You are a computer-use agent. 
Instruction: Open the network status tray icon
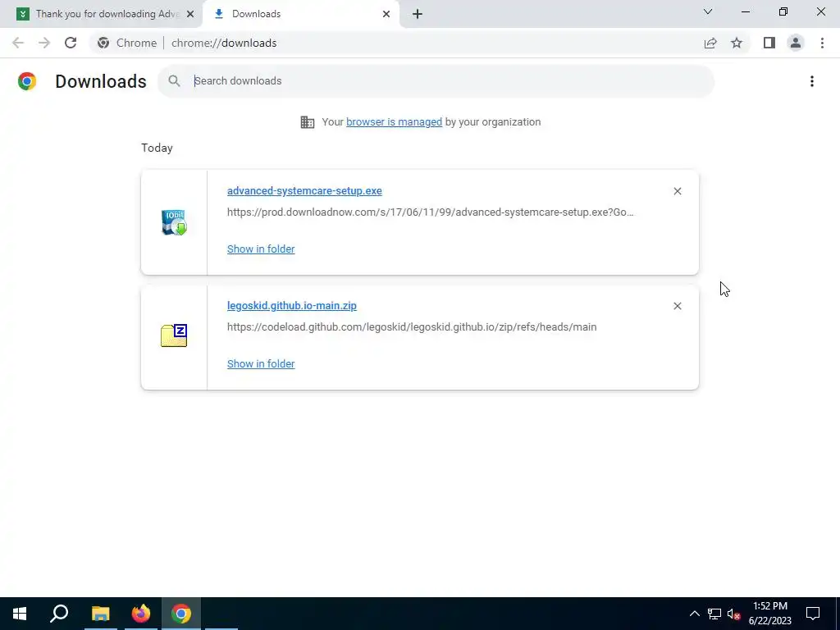point(714,614)
